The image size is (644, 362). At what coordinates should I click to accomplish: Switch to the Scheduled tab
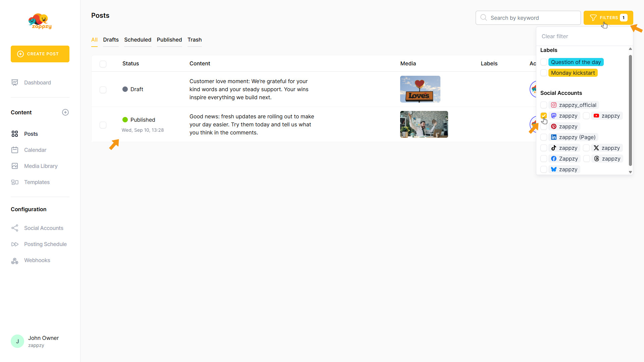pyautogui.click(x=138, y=40)
